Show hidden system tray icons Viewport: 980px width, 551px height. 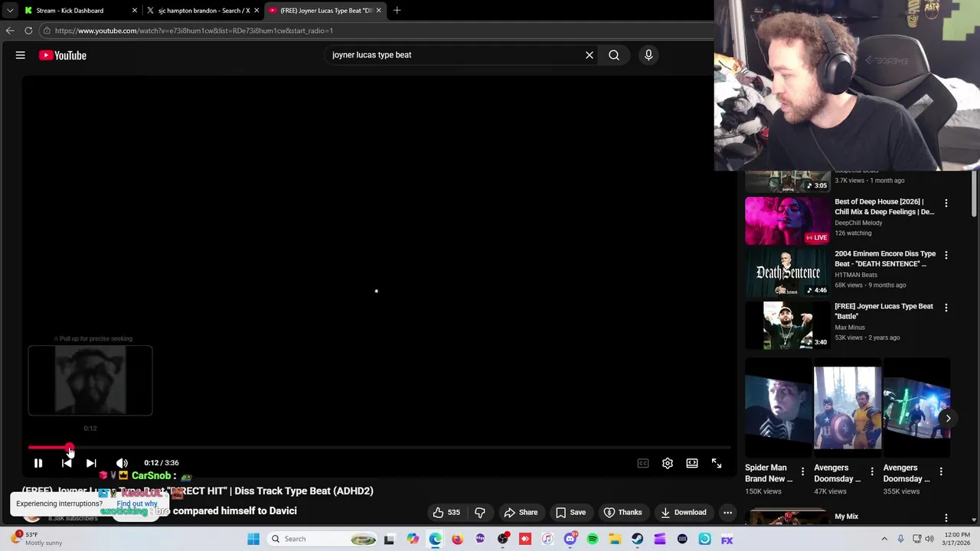[885, 539]
